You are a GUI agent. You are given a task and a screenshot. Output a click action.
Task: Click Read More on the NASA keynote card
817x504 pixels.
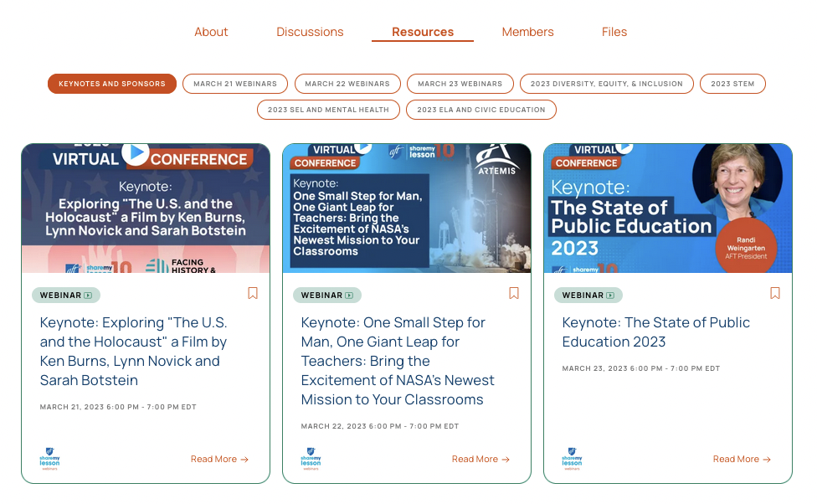(480, 459)
